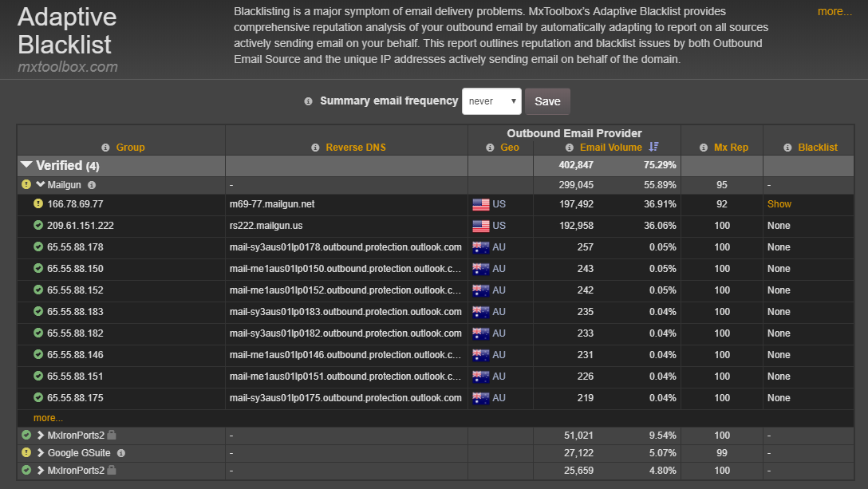Click the Verified total volume 402,847
Image resolution: width=868 pixels, height=489 pixels.
576,165
